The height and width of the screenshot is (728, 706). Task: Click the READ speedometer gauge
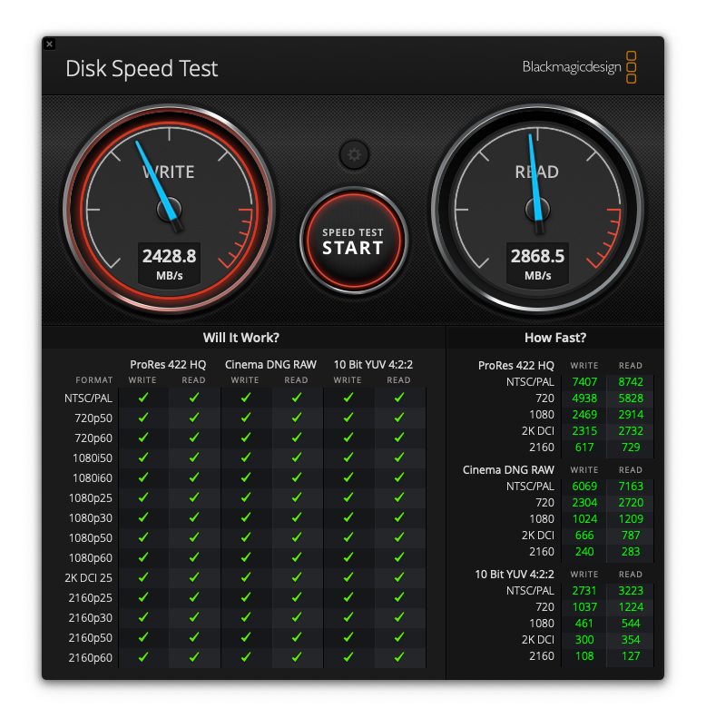coord(537,209)
